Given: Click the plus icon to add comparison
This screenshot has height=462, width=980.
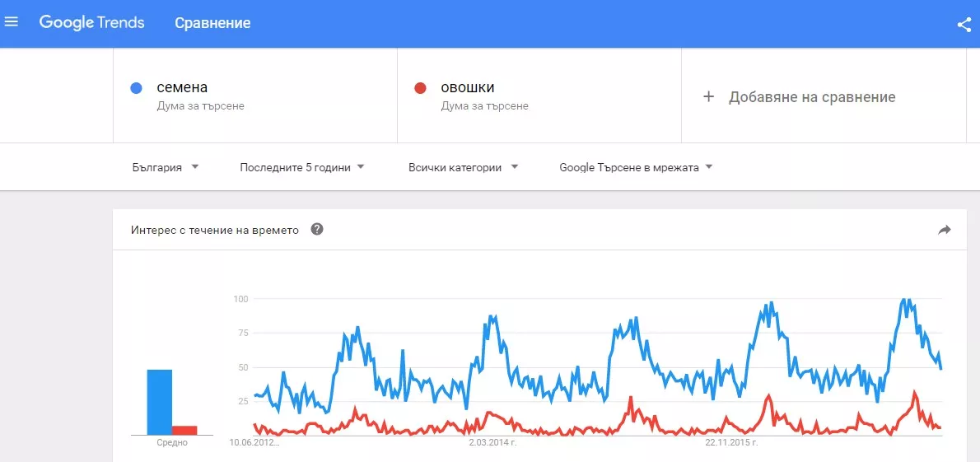Looking at the screenshot, I should [x=708, y=97].
